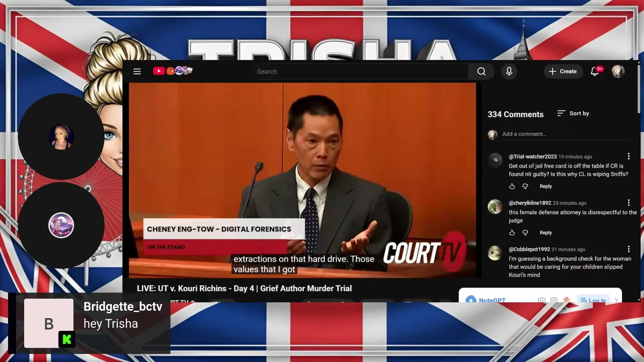Screen dimensions: 644x362
Task: Open the Create menu
Action: click(x=563, y=71)
